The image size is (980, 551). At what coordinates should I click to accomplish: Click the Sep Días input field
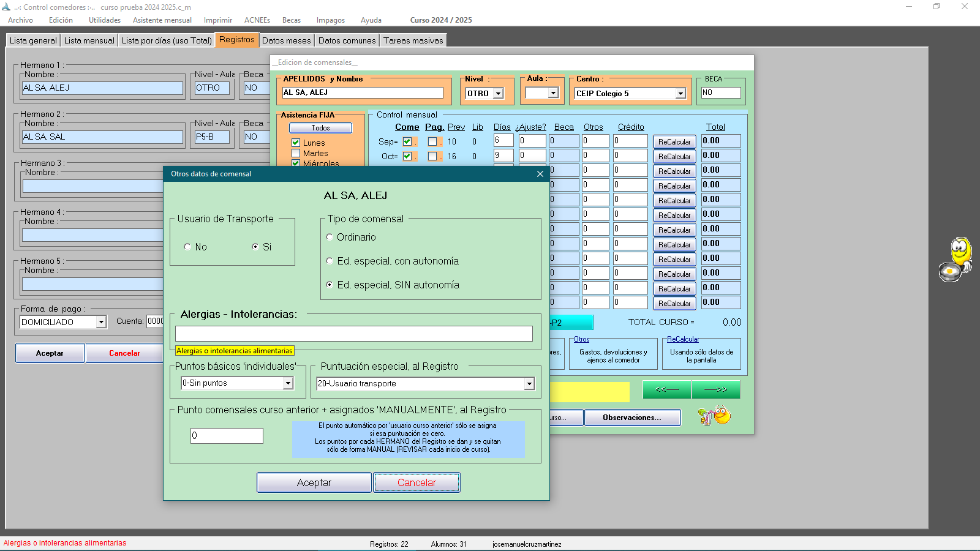click(x=503, y=141)
